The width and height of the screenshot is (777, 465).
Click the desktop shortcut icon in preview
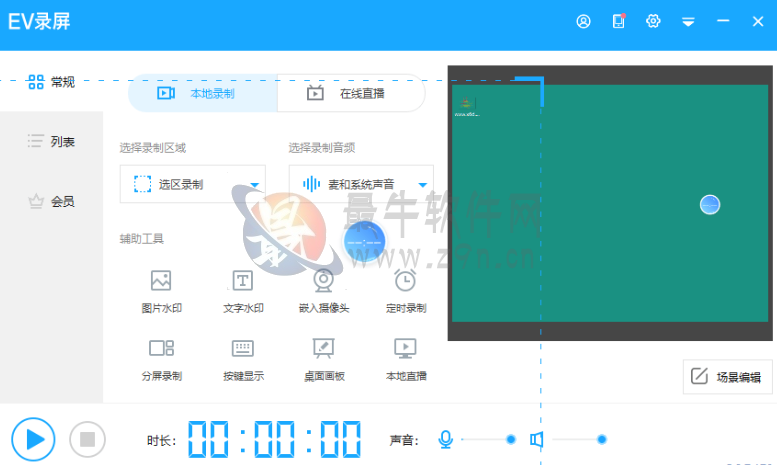coord(466,107)
